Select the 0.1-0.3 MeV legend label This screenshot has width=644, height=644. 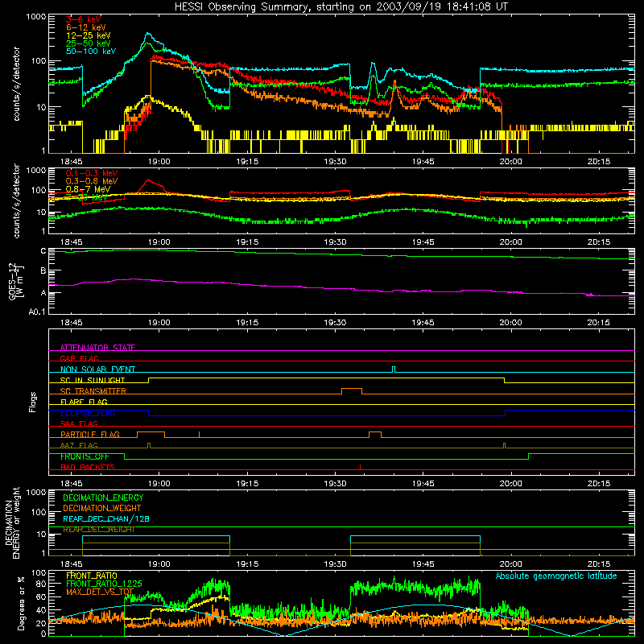[92, 173]
